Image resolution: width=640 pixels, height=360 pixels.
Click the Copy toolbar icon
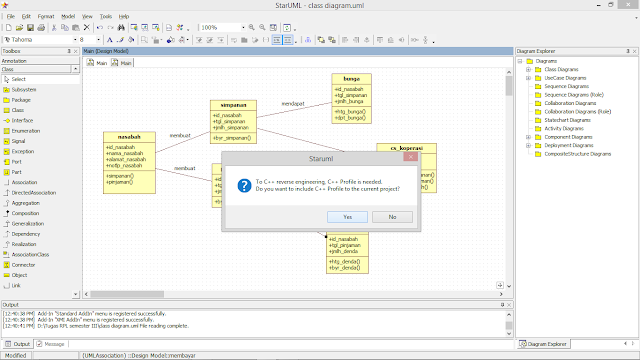click(64, 27)
